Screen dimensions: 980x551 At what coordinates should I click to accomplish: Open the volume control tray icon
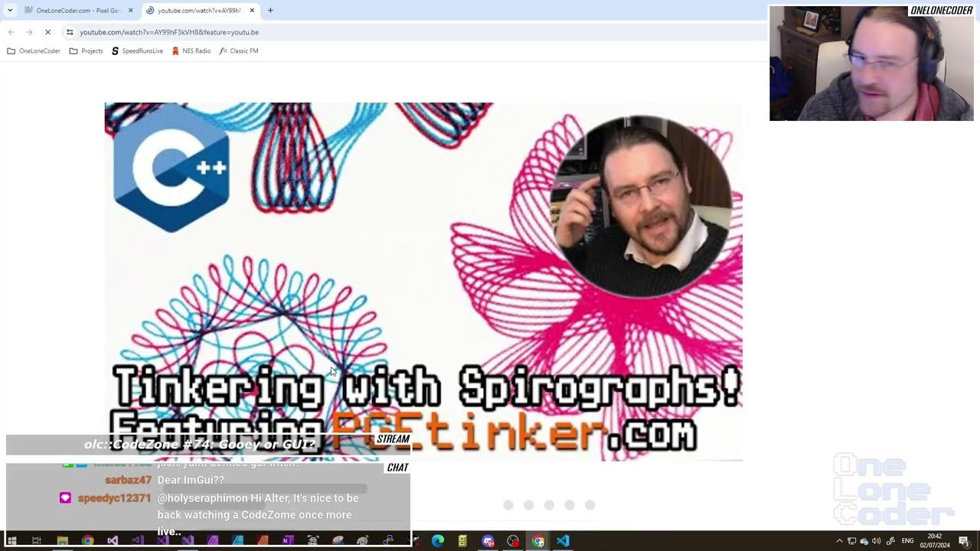[x=876, y=541]
